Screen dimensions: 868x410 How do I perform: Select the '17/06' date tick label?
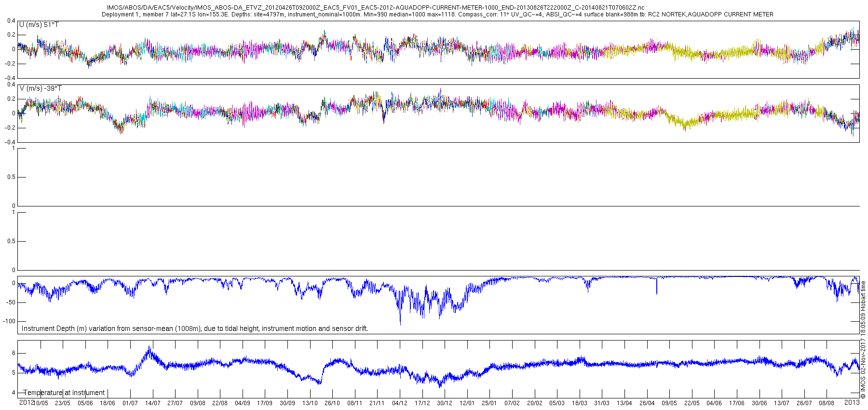click(x=737, y=403)
